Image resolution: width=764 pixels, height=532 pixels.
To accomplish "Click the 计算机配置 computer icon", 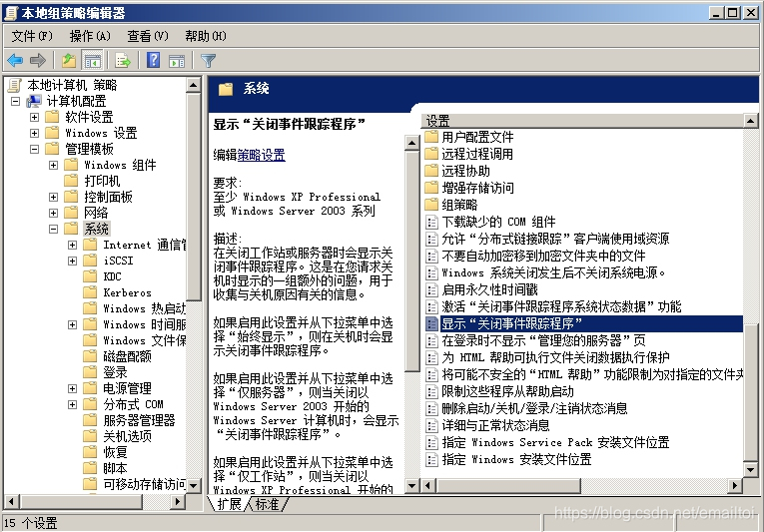I will pyautogui.click(x=34, y=101).
